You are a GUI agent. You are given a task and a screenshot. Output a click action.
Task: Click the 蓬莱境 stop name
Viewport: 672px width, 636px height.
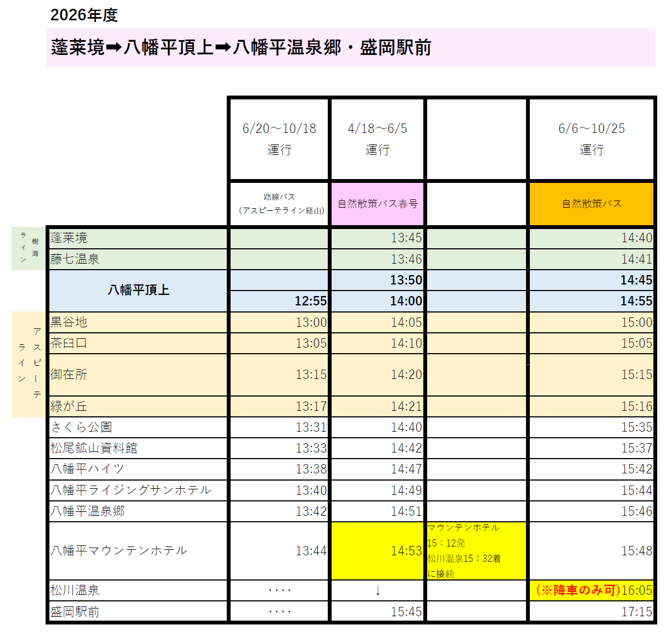pos(69,238)
